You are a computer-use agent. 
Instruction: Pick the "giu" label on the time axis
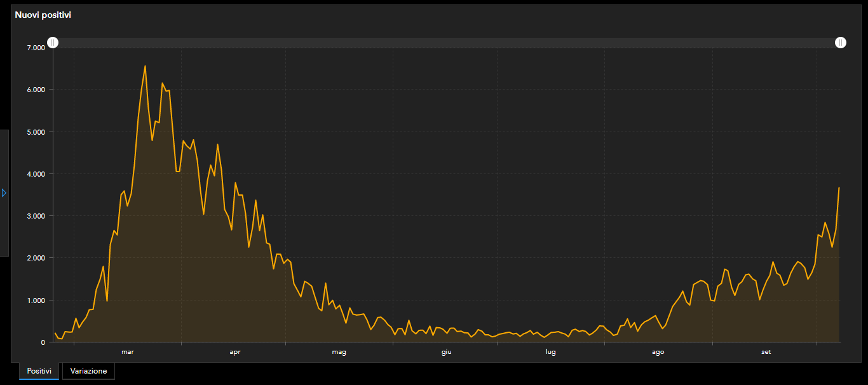pyautogui.click(x=447, y=352)
